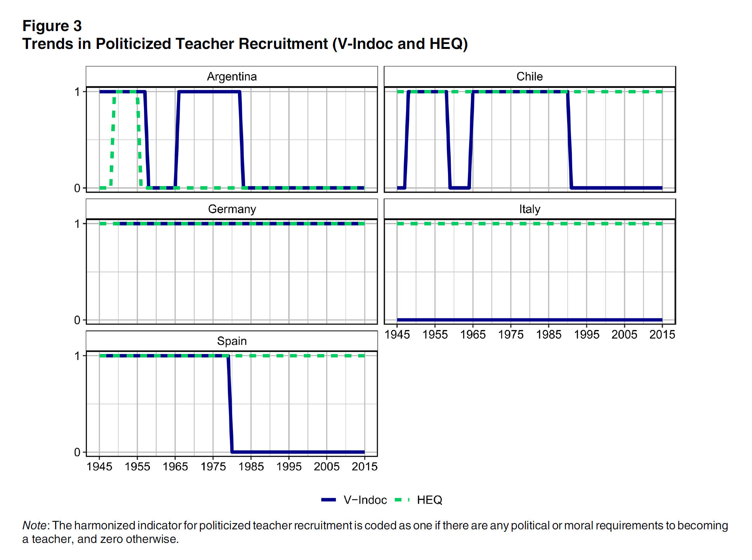This screenshot has width=752, height=560.
Task: Click the y-axis 0 label beside Germany
Action: (77, 320)
